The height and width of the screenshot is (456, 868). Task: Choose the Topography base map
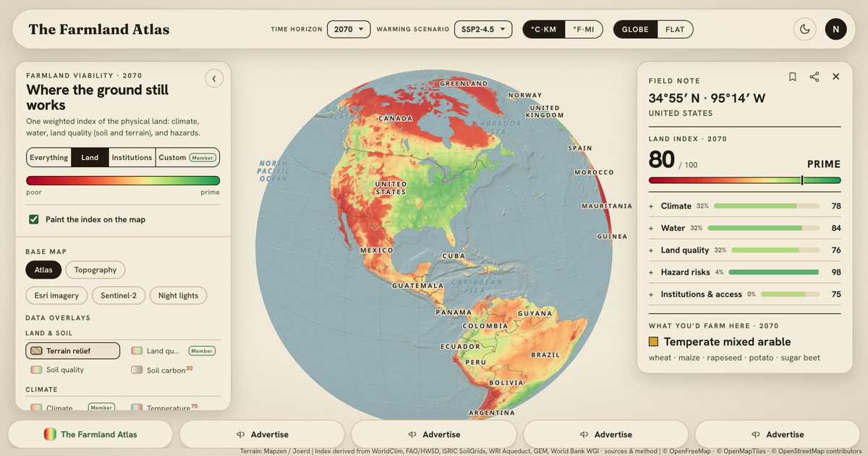tap(95, 270)
